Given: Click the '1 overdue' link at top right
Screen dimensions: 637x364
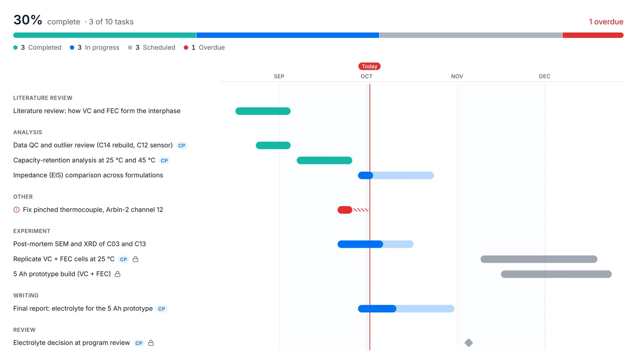Looking at the screenshot, I should tap(606, 22).
